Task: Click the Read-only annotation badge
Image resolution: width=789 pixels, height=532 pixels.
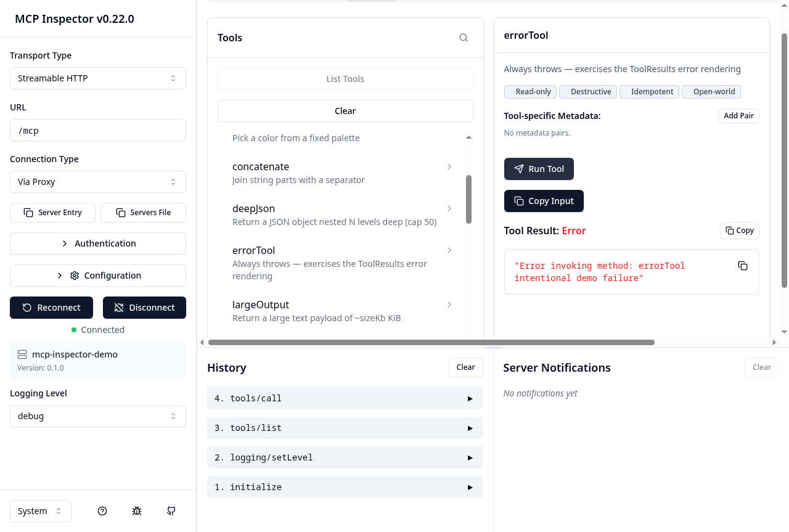Action: coord(530,92)
